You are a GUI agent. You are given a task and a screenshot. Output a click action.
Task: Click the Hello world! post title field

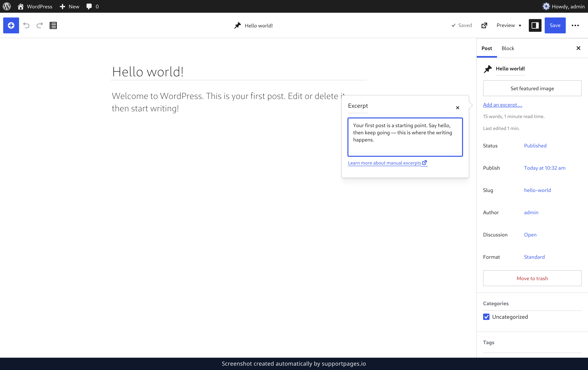[x=238, y=72]
